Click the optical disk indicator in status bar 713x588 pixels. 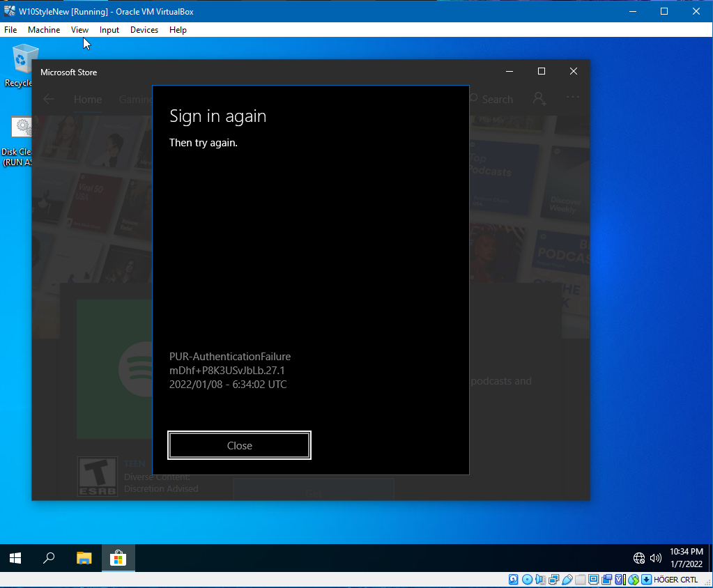pyautogui.click(x=528, y=580)
